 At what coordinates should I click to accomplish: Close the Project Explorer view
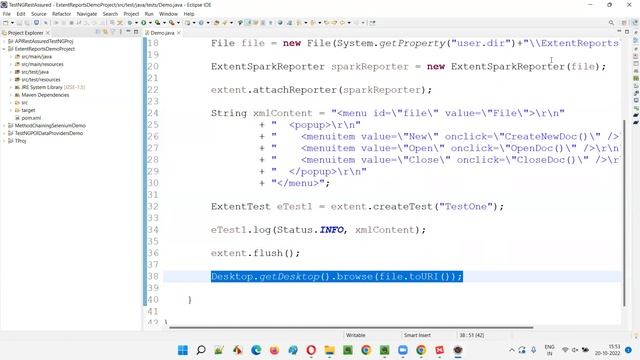pyautogui.click(x=48, y=33)
